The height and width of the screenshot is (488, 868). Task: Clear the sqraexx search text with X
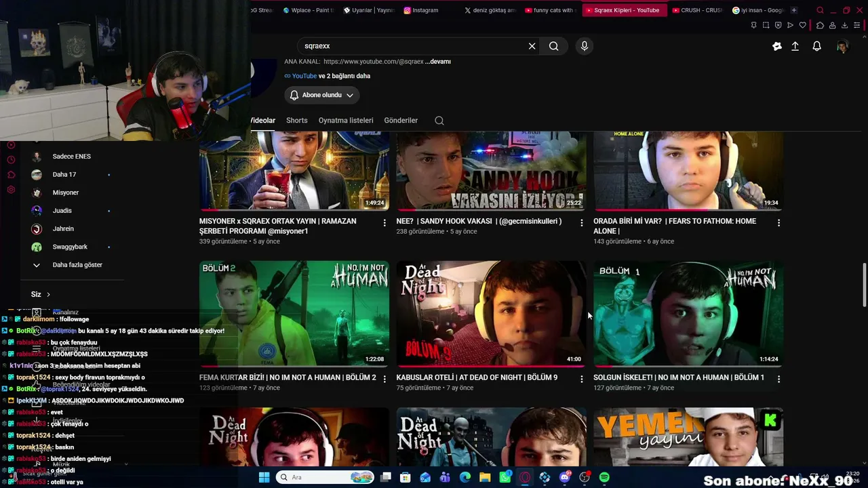[x=532, y=46]
